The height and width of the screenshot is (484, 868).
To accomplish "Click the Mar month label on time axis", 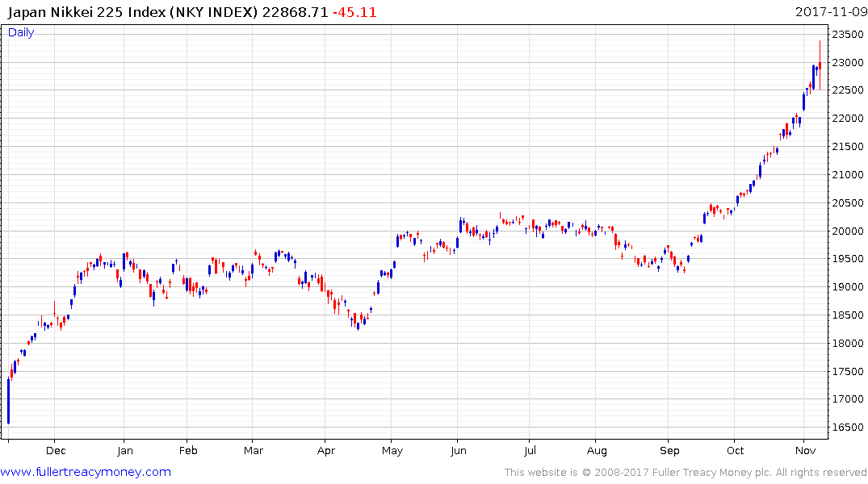I will click(x=254, y=451).
